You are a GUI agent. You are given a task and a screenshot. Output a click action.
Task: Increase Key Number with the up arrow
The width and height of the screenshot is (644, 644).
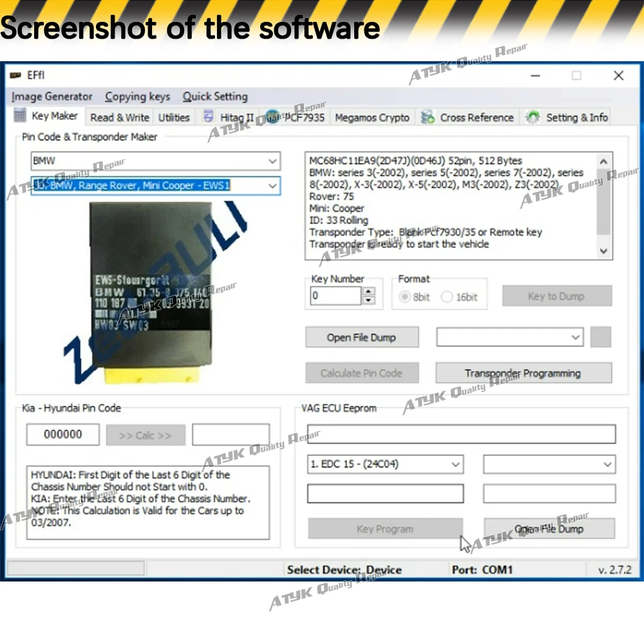[369, 291]
